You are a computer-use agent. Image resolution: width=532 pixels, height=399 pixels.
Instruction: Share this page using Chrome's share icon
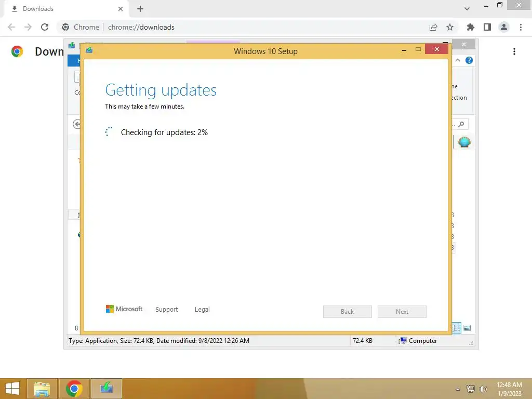click(433, 27)
